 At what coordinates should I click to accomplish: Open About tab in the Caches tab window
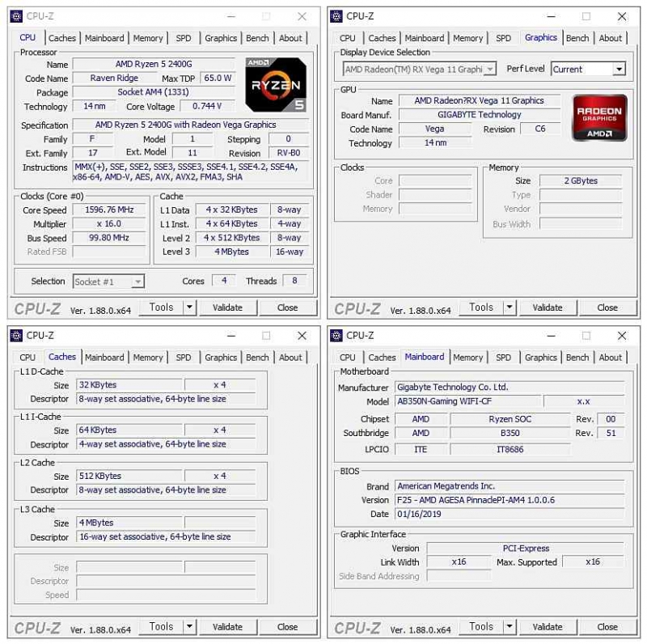[x=290, y=358]
